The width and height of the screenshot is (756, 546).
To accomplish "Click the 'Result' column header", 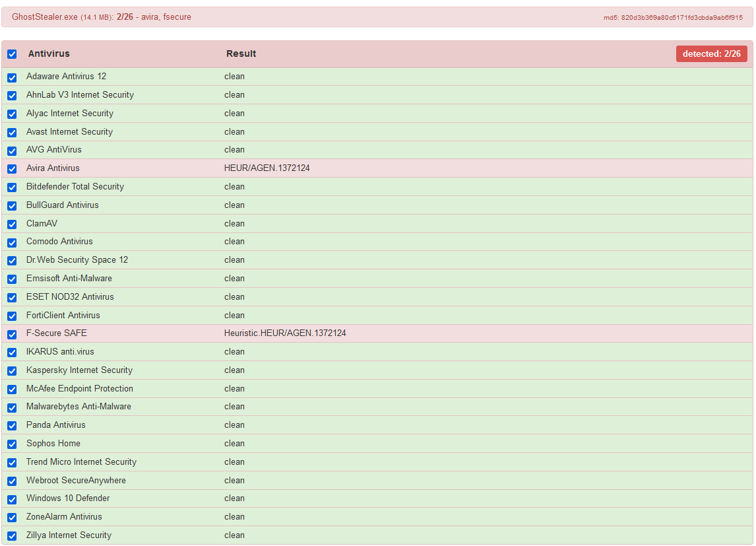I will 241,53.
